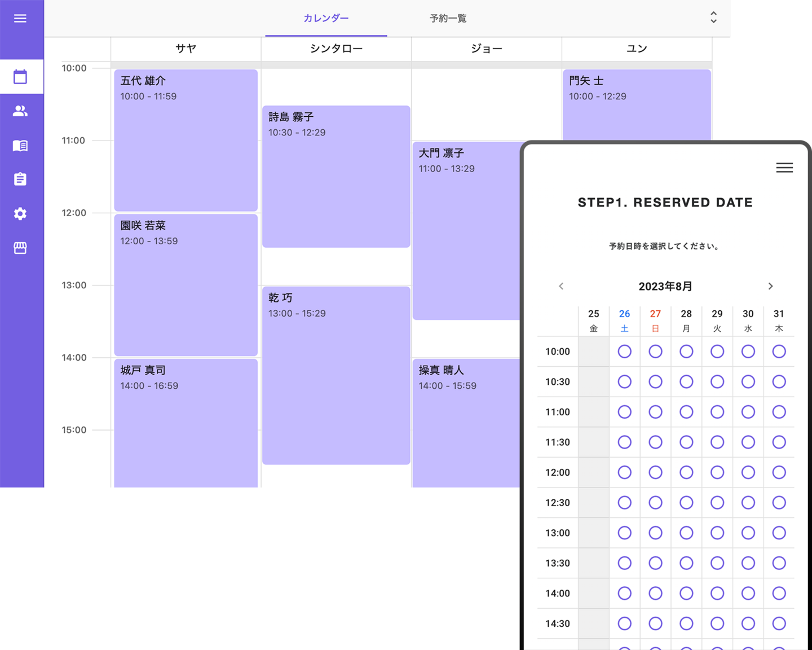Switch to the 予約一覧 tab
The height and width of the screenshot is (650, 812).
[x=448, y=18]
